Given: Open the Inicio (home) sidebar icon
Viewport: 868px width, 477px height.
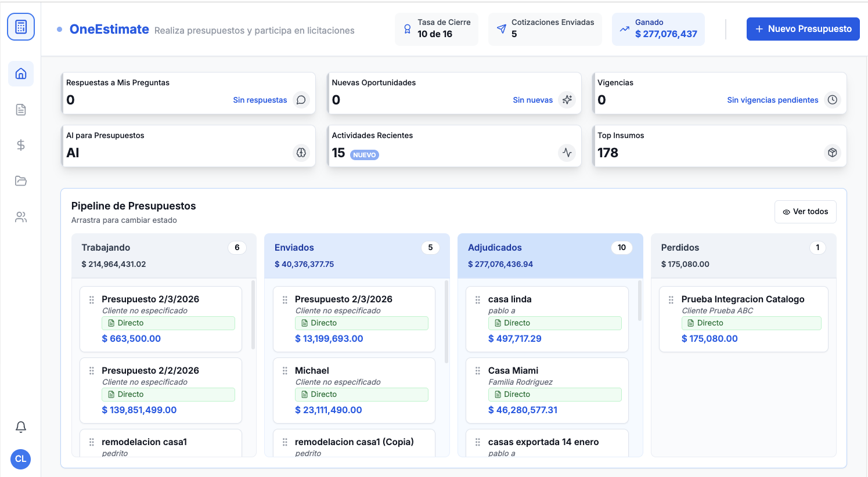Looking at the screenshot, I should click(x=20, y=74).
